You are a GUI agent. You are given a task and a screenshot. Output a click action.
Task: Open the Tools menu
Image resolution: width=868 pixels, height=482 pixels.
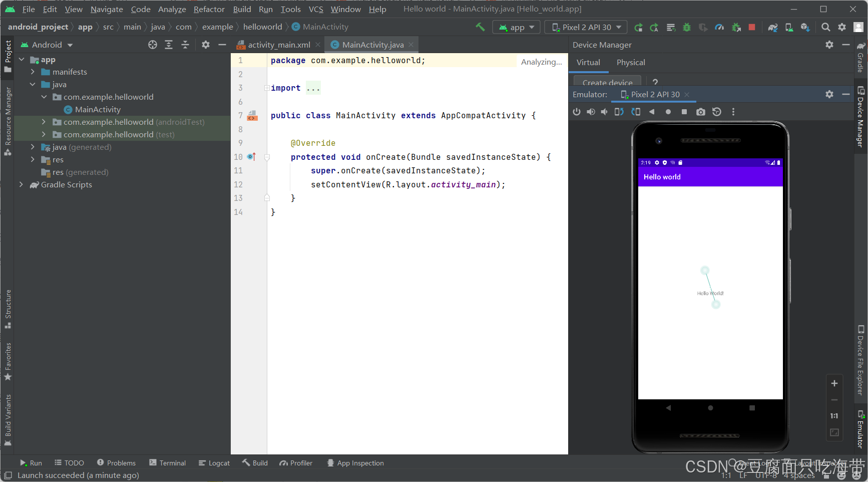point(290,9)
